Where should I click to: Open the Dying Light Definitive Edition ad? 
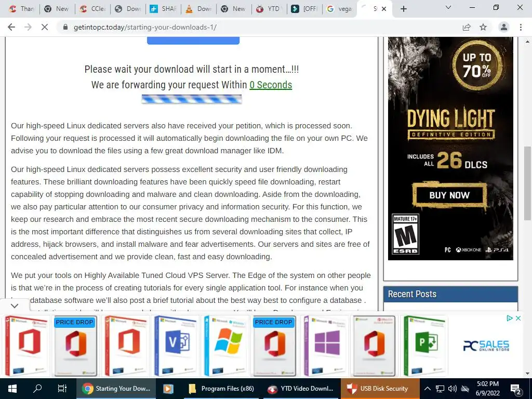pos(450,149)
